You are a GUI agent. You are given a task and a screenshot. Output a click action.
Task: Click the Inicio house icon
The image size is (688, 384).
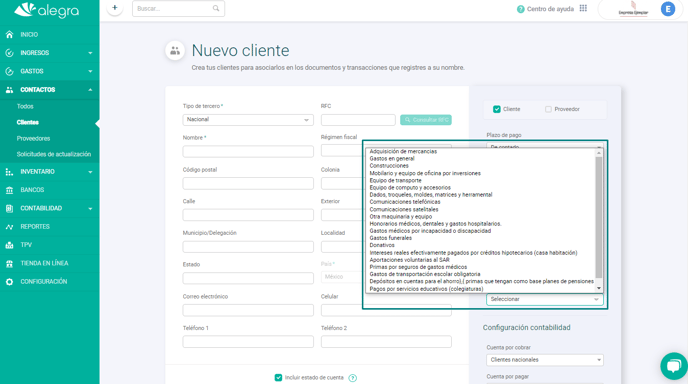(x=9, y=34)
